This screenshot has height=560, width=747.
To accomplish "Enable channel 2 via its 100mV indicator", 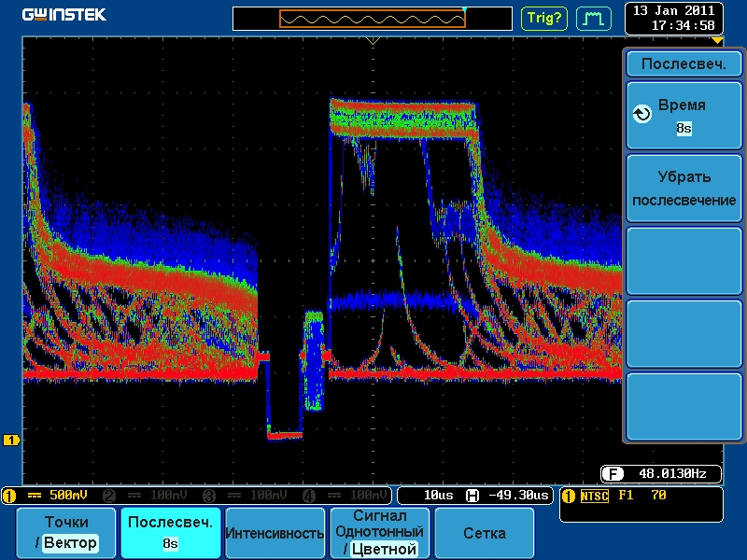I will [x=149, y=495].
